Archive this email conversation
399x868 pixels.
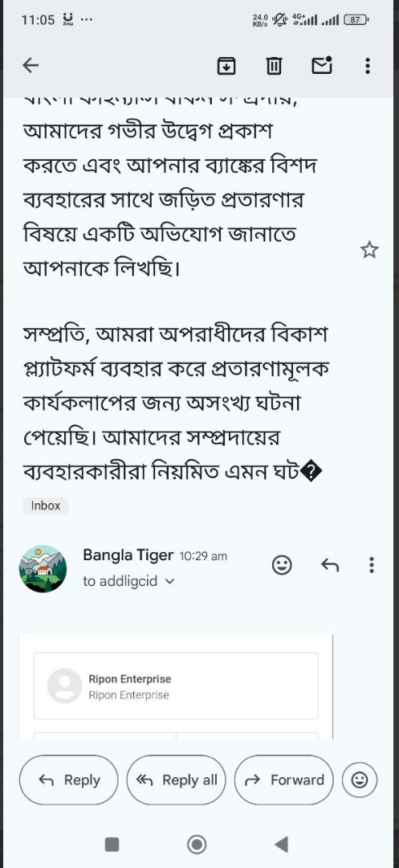click(x=226, y=66)
